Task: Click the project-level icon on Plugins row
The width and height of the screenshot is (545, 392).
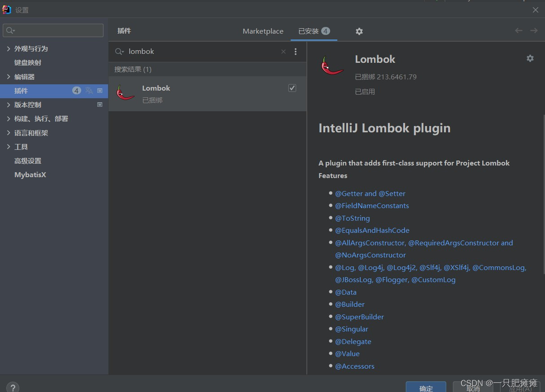Action: point(100,91)
